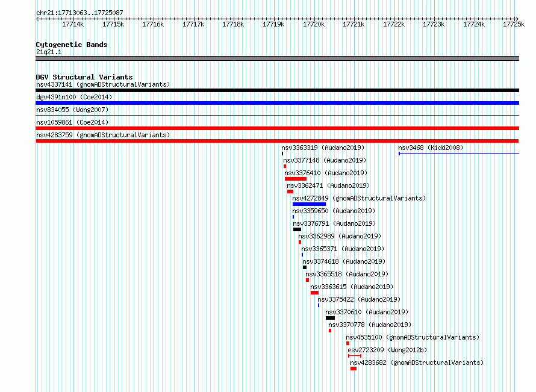This screenshot has width=536, height=392.
Task: Select the red nsv1059861 variant bar
Action: pyautogui.click(x=277, y=128)
